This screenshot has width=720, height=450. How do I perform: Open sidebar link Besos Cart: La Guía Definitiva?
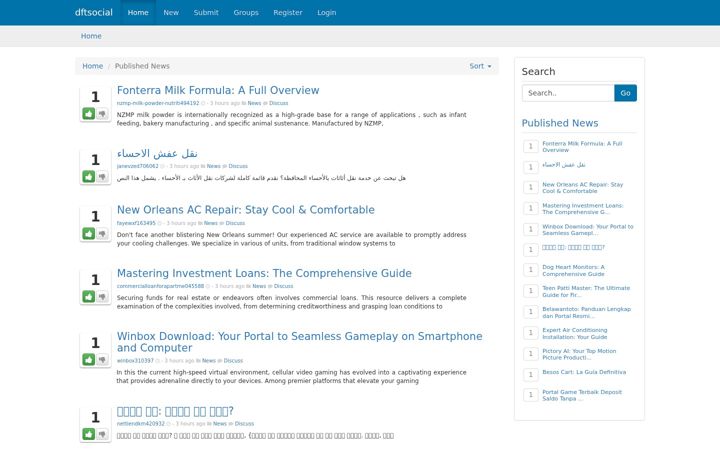(584, 372)
